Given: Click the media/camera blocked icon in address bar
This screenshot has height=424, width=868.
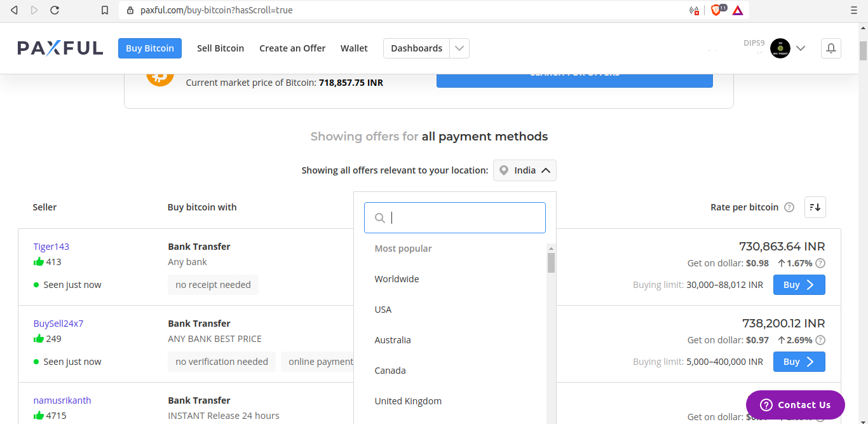Looking at the screenshot, I should (x=694, y=10).
